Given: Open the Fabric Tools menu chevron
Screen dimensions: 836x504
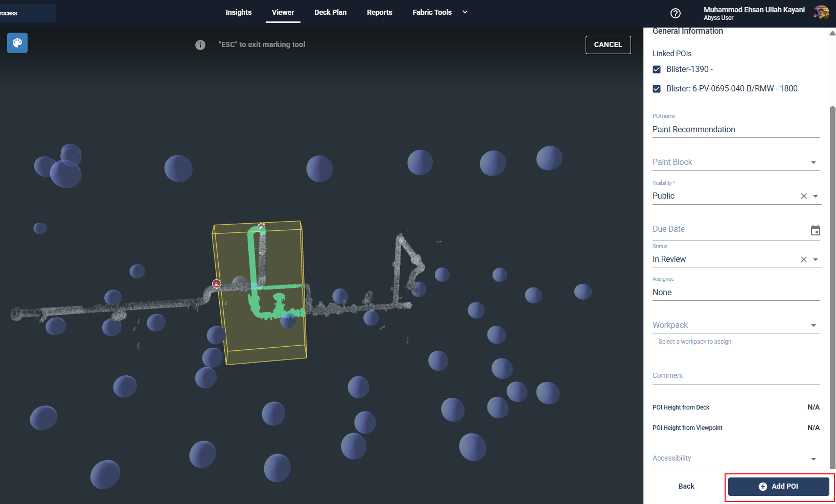Looking at the screenshot, I should coord(465,12).
